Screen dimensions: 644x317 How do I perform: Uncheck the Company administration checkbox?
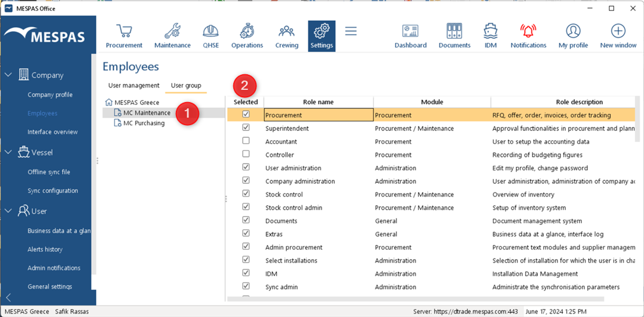pos(245,180)
